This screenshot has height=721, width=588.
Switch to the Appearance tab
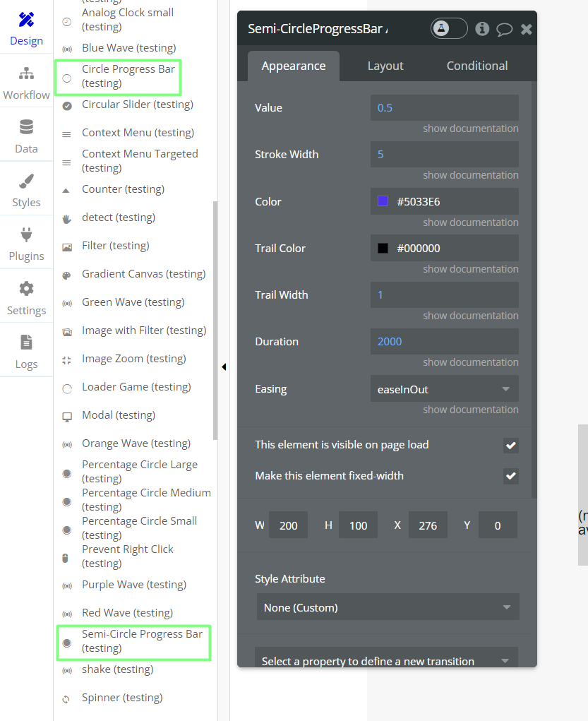pos(294,66)
